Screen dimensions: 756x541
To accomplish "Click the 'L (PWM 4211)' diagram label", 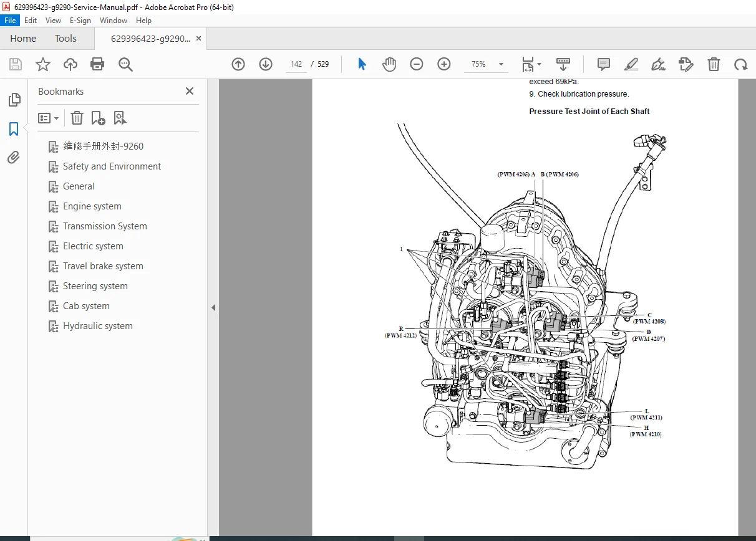I will click(646, 414).
